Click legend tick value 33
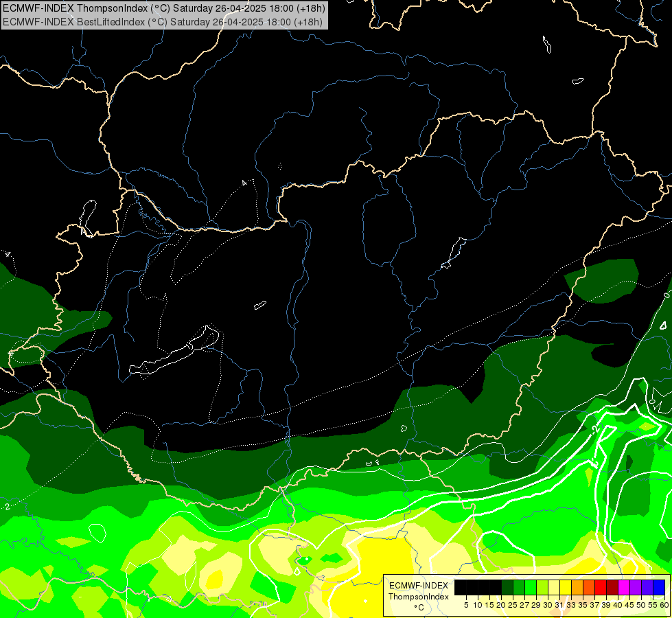672x618 pixels. pos(571,605)
